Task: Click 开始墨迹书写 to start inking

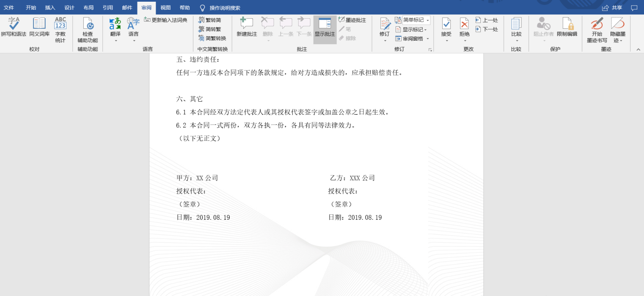Action: (x=597, y=30)
